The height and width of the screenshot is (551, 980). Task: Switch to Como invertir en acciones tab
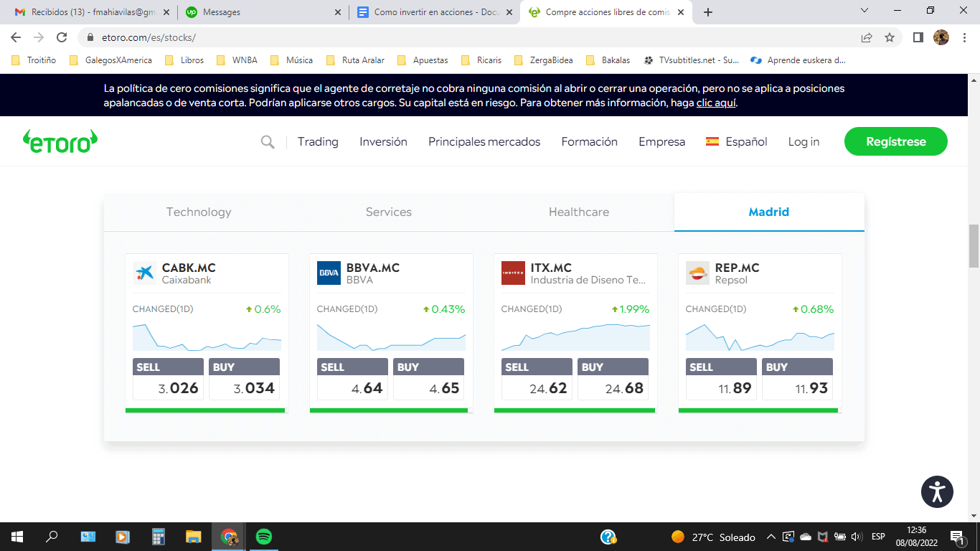(x=435, y=12)
